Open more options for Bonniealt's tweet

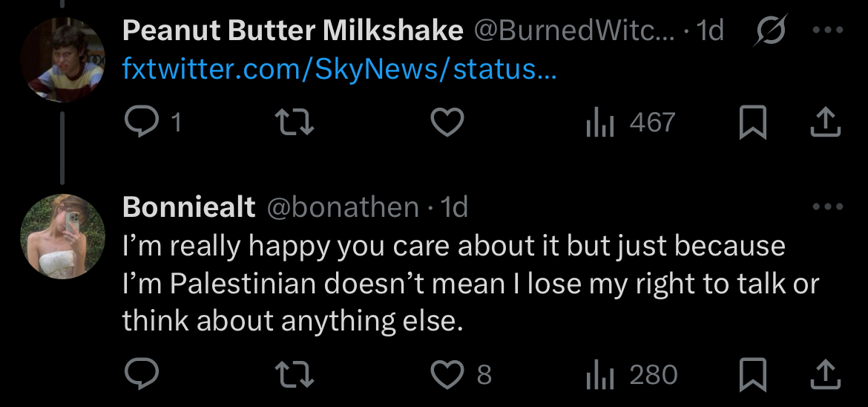pos(828,206)
